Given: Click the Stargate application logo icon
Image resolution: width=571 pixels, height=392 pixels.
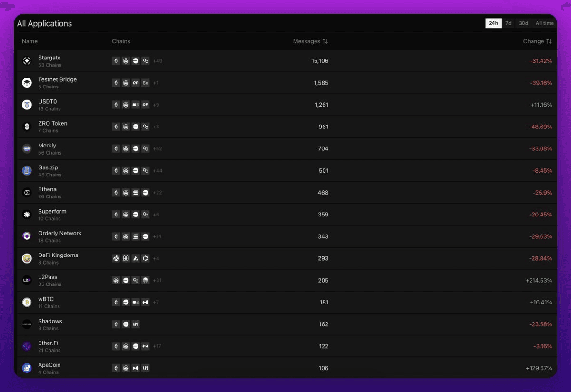Looking at the screenshot, I should click(27, 61).
